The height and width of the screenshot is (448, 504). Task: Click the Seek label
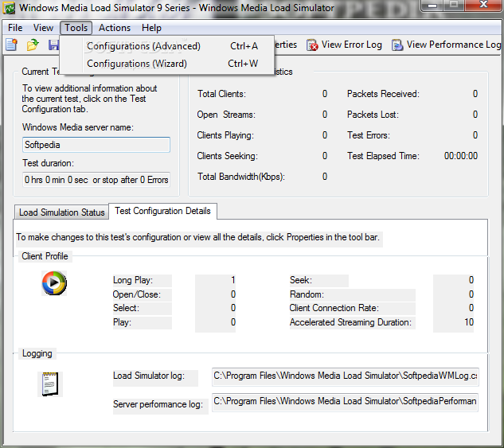coord(301,280)
